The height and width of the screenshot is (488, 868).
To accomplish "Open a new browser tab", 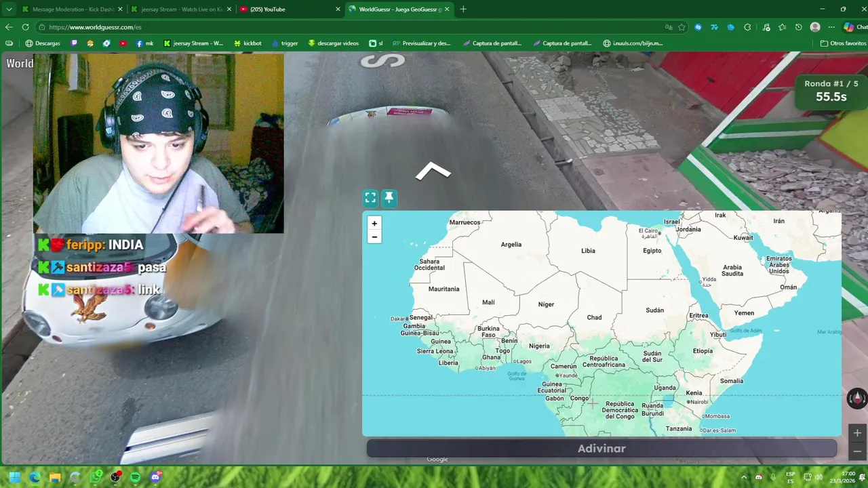I will pyautogui.click(x=463, y=9).
